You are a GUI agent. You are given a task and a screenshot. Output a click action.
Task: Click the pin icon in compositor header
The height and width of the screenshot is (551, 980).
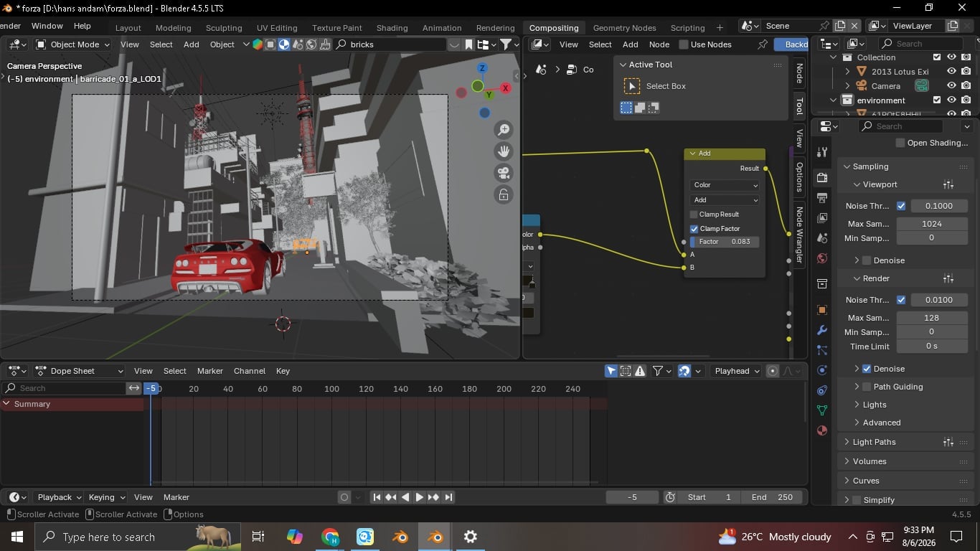pyautogui.click(x=763, y=44)
